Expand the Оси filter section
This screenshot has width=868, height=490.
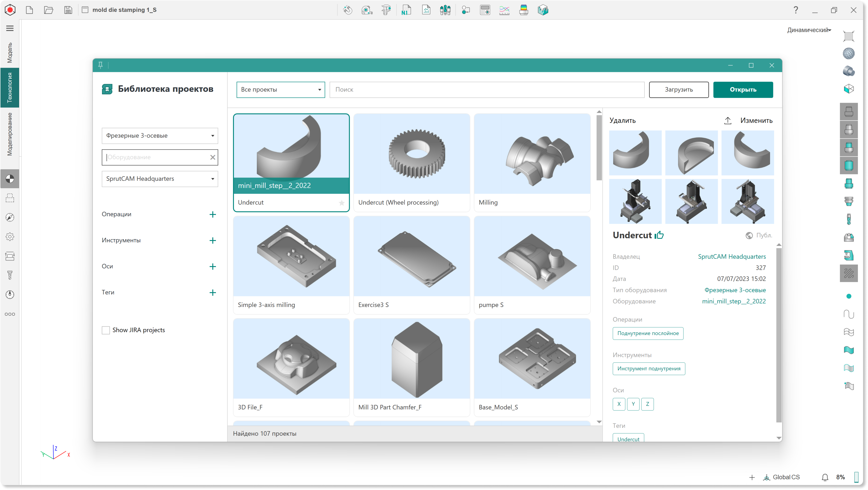[212, 267]
